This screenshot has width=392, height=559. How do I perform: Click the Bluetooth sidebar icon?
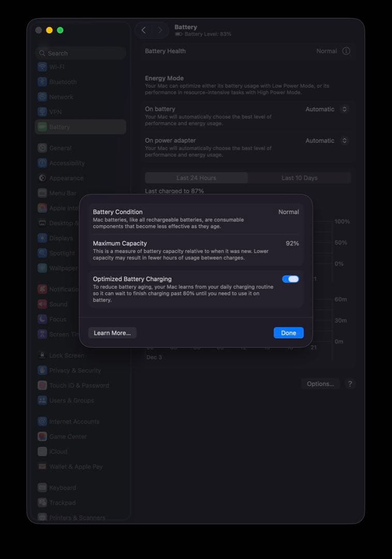coord(42,82)
